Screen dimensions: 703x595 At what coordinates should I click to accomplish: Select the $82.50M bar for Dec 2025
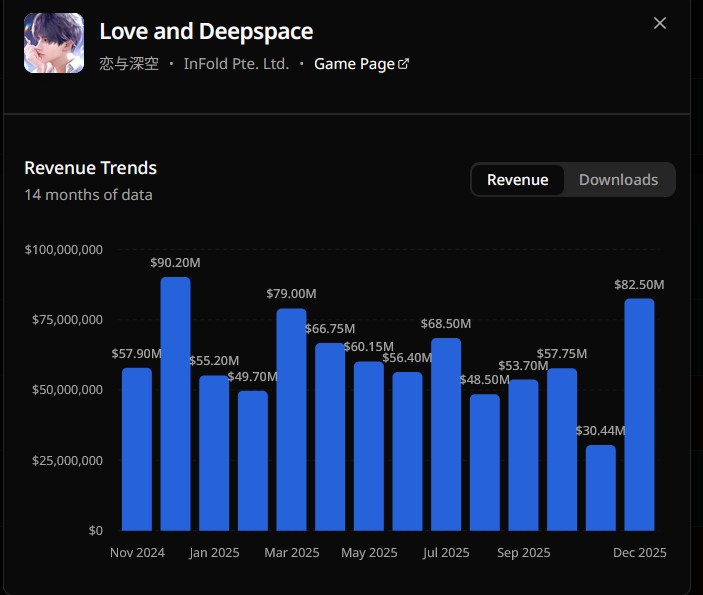(x=639, y=414)
